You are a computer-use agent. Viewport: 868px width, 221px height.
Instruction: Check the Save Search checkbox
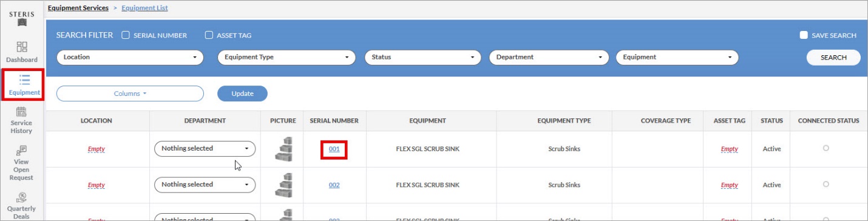click(804, 35)
